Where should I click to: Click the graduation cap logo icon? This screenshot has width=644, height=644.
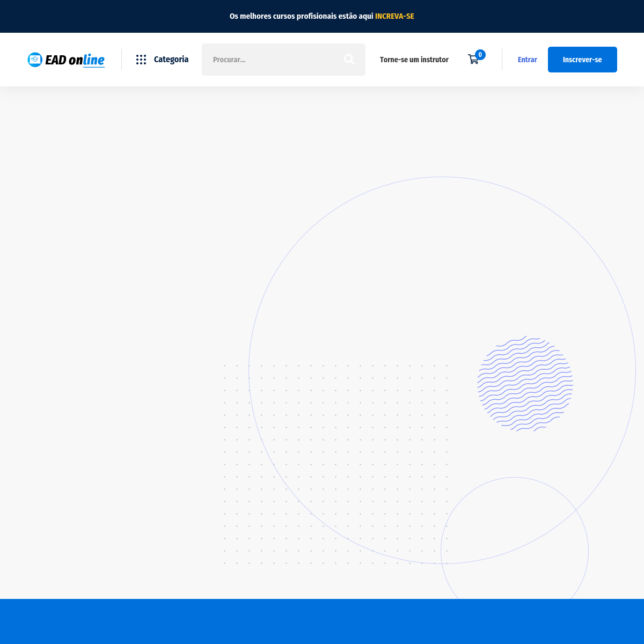35,60
